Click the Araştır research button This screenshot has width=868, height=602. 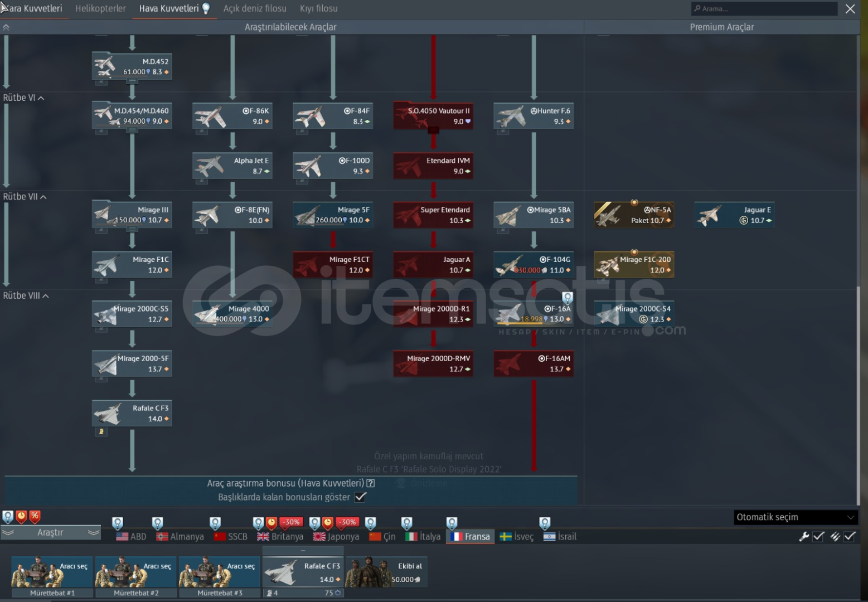pyautogui.click(x=50, y=533)
